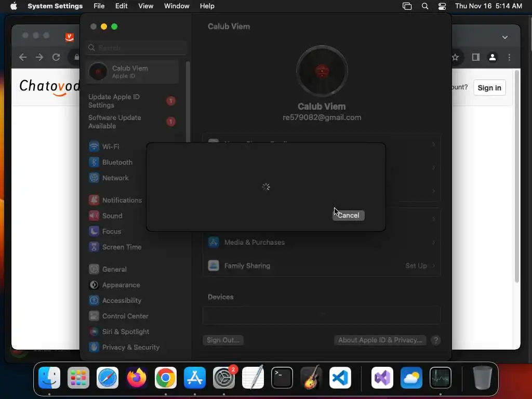Open the Edit menu
Screen dimensions: 532x399
pyautogui.click(x=121, y=6)
